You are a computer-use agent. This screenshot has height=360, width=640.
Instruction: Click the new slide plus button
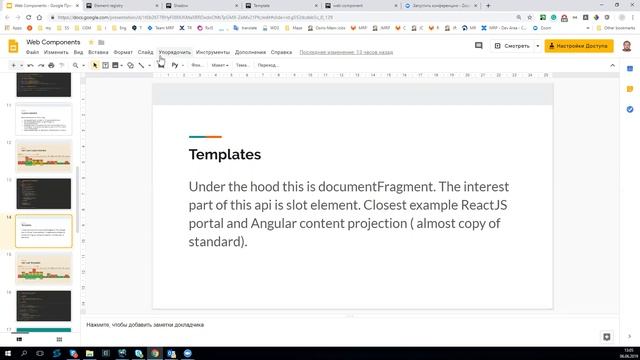click(13, 65)
